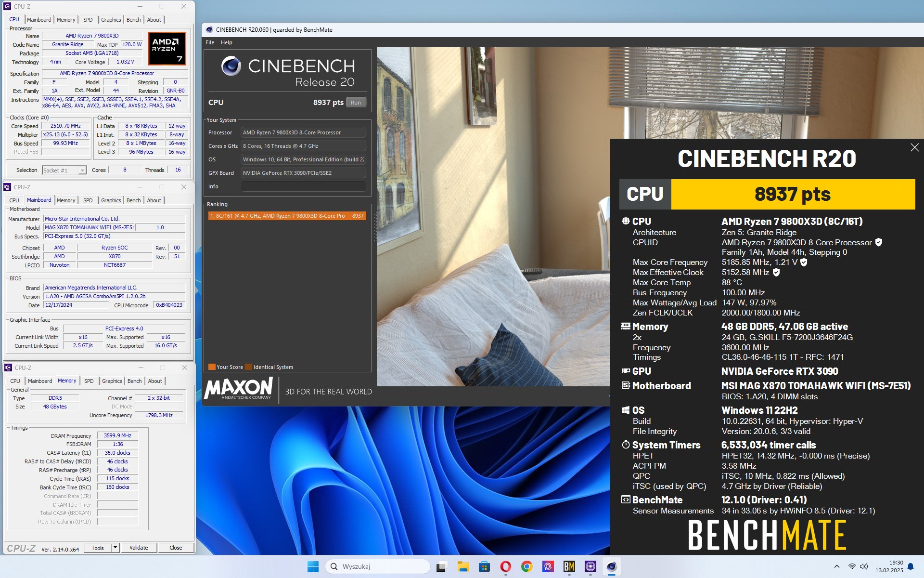Image resolution: width=924 pixels, height=578 pixels.
Task: Select the Cinebench taskbar icon
Action: point(612,567)
